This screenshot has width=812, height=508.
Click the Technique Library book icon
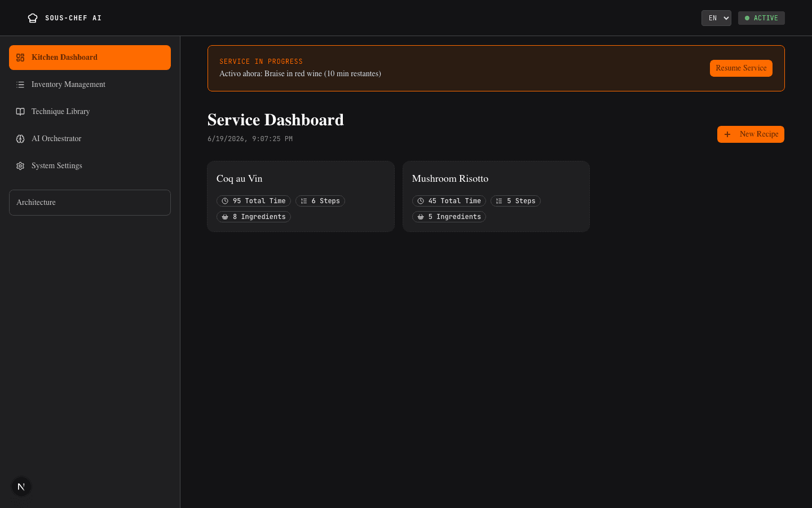coord(20,112)
